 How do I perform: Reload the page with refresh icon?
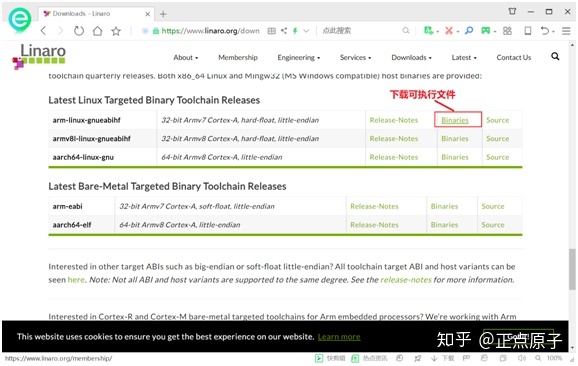(x=79, y=31)
